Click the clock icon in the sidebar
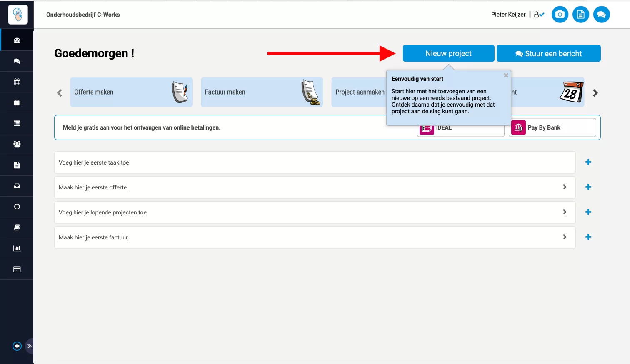This screenshot has width=630, height=364. point(17,207)
